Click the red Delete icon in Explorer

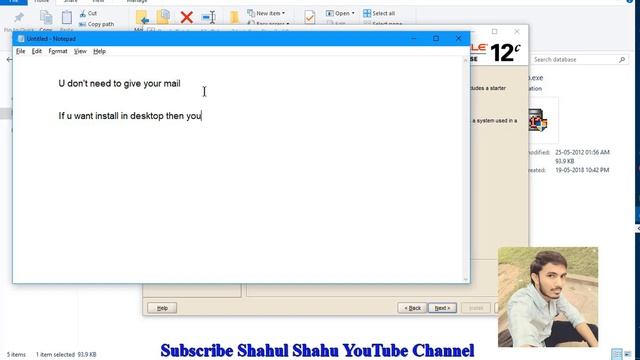(x=187, y=17)
